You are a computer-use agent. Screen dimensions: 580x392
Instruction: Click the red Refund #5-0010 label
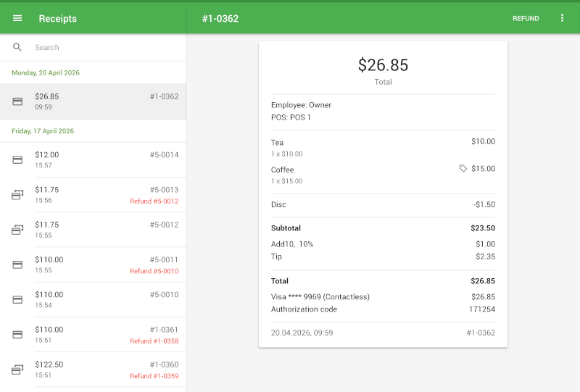coord(154,271)
